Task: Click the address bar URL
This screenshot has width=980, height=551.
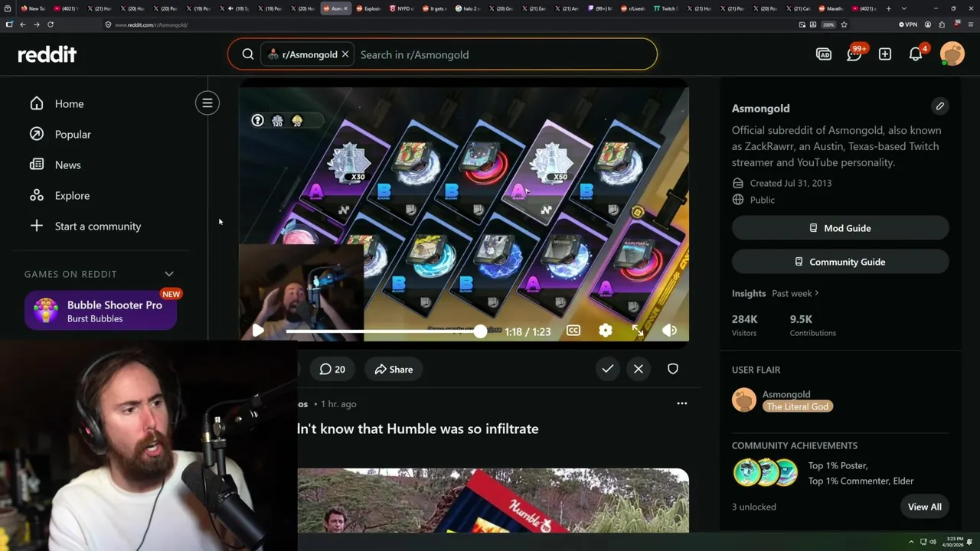Action: pyautogui.click(x=151, y=24)
